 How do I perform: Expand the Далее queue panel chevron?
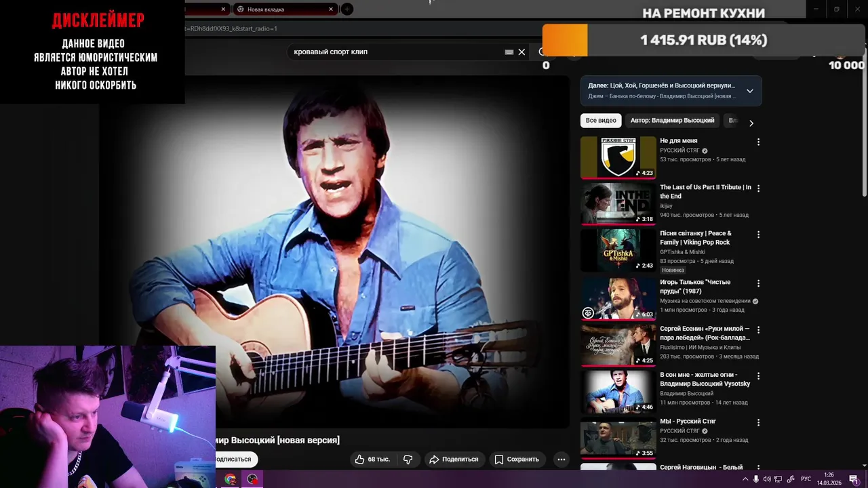[x=749, y=91]
